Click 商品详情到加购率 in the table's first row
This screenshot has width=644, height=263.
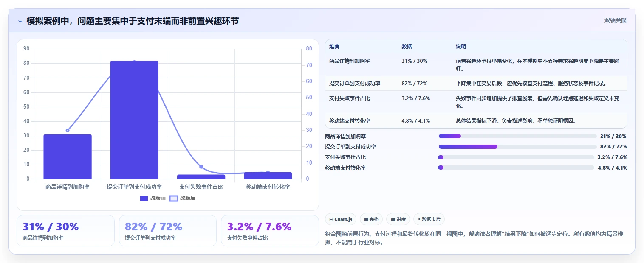coord(350,61)
